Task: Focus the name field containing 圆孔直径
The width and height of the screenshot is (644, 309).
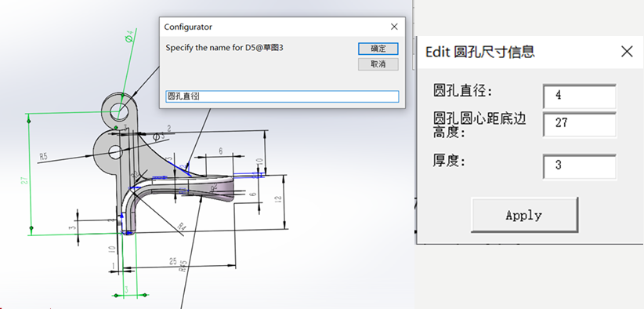Action: 282,96
